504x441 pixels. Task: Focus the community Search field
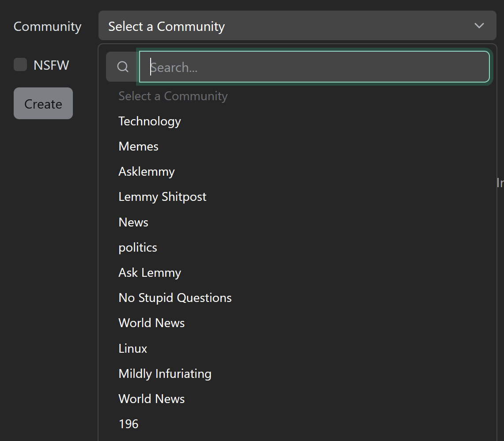(x=315, y=67)
